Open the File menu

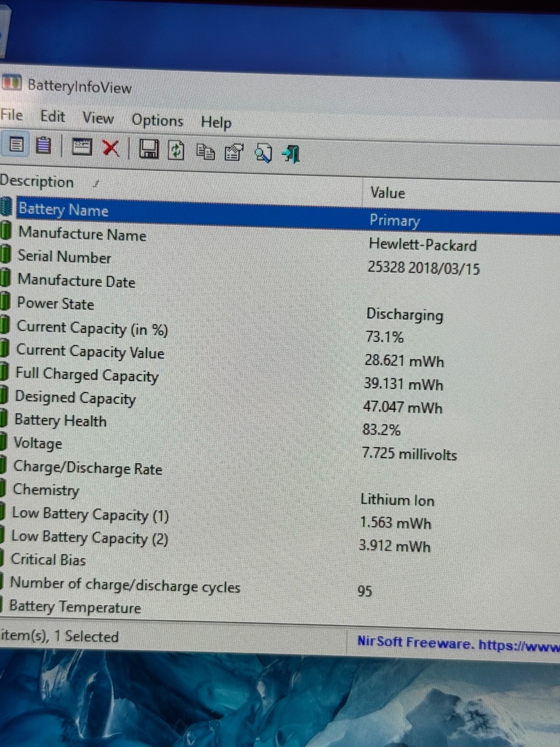click(12, 115)
